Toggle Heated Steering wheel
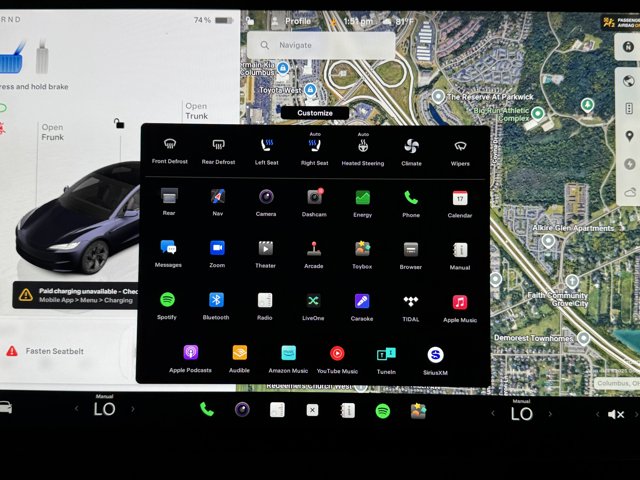This screenshot has width=640, height=480. click(x=363, y=149)
